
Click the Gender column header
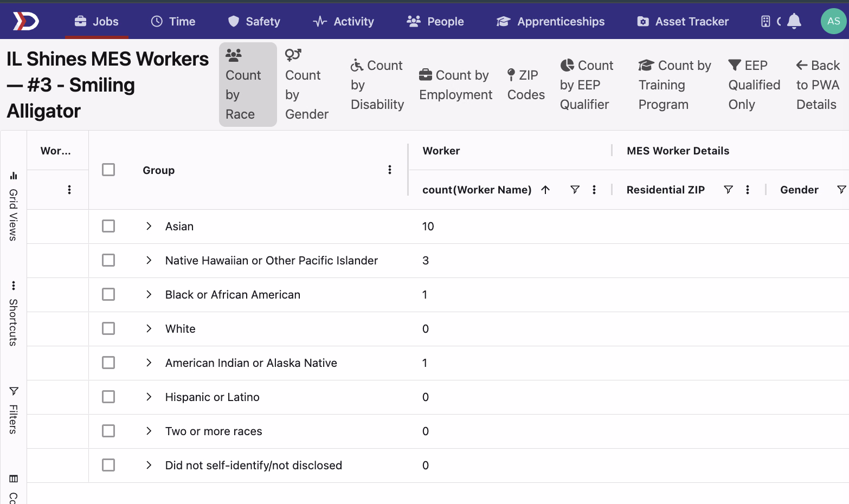click(799, 190)
